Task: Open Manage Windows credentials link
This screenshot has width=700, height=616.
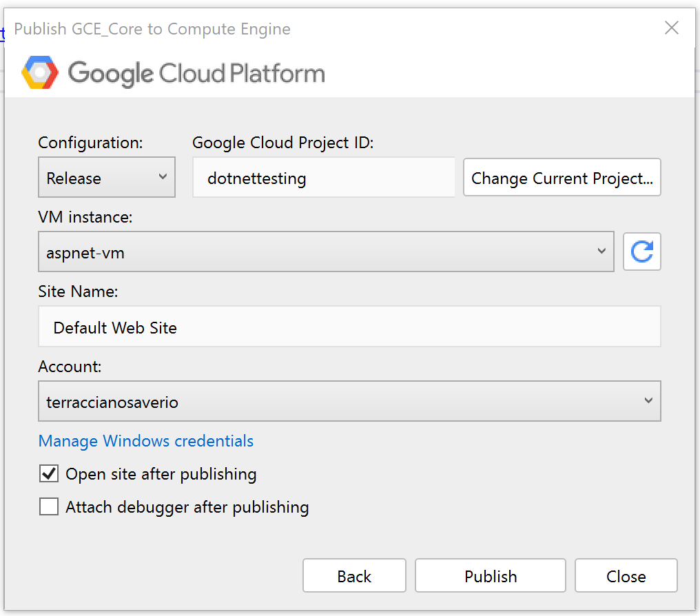Action: point(146,441)
